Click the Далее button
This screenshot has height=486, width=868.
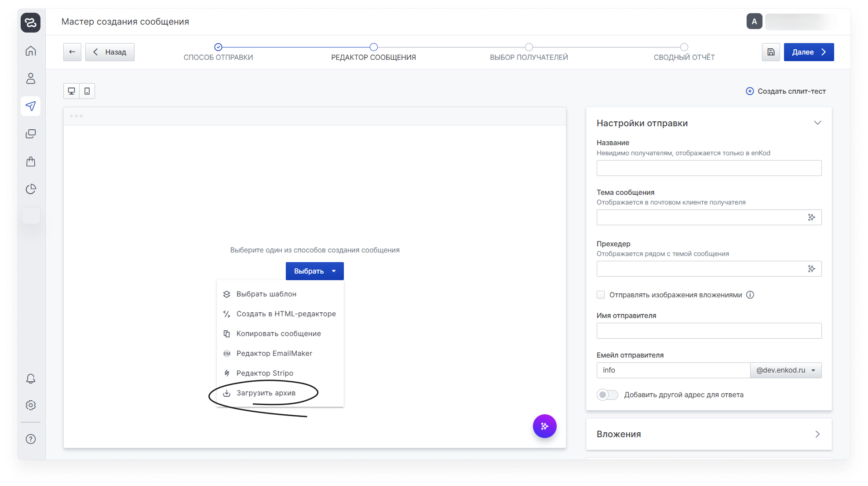point(809,52)
